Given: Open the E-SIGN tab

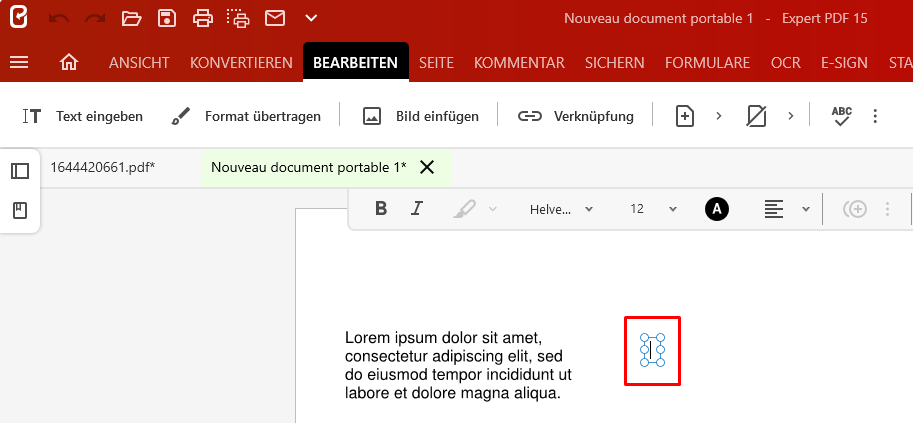Looking at the screenshot, I should [x=844, y=63].
